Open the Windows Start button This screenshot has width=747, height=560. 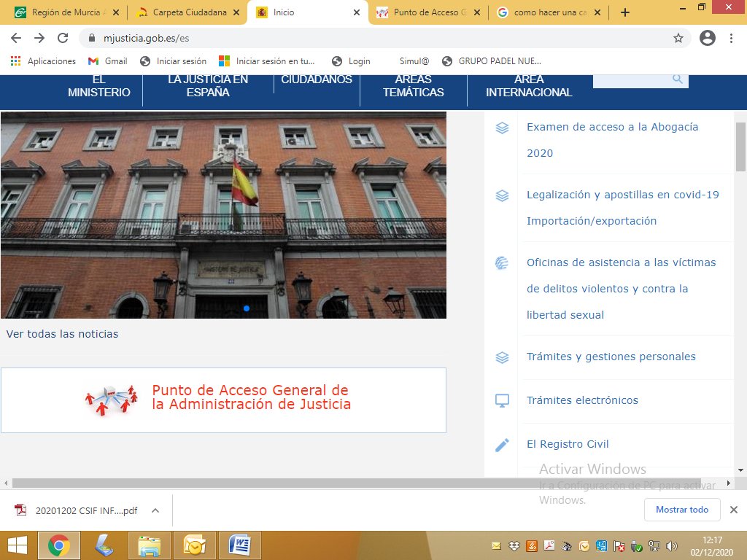coord(18,545)
